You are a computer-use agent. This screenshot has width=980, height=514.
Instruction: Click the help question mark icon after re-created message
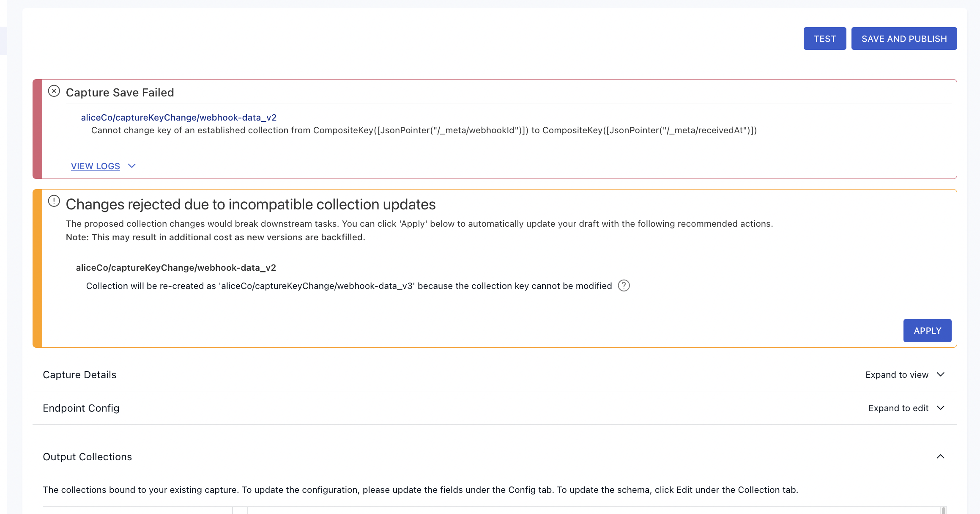624,286
